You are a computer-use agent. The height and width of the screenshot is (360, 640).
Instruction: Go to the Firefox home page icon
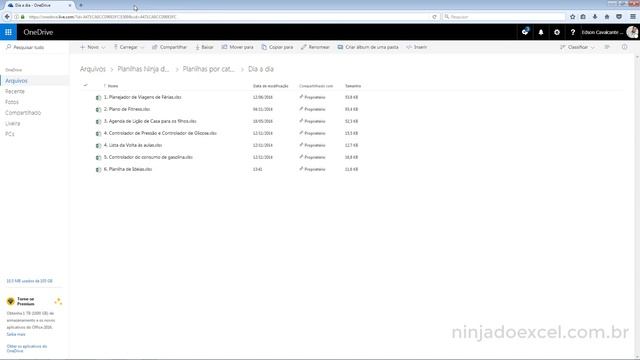[607, 17]
